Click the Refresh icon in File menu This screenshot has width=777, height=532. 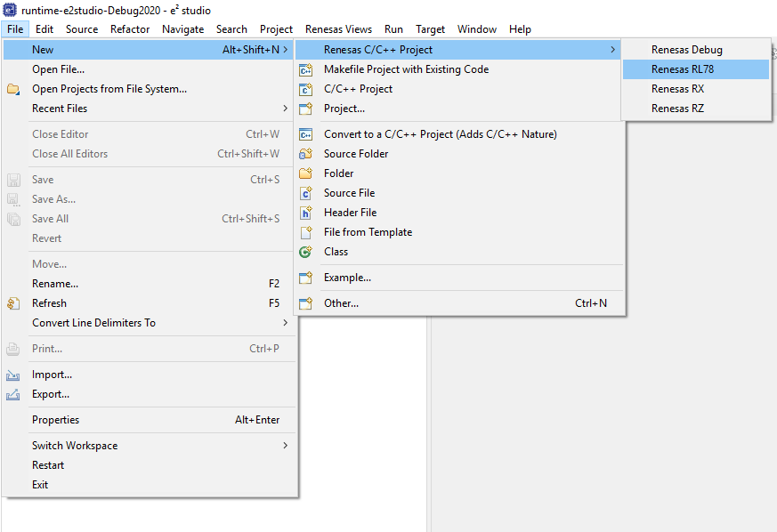pyautogui.click(x=13, y=303)
